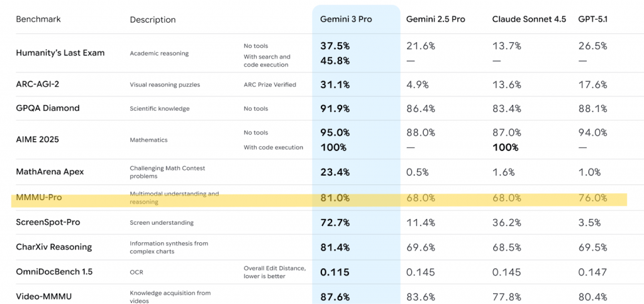Select Claude Sonnet 4.5's bold 100% AIME score

506,147
